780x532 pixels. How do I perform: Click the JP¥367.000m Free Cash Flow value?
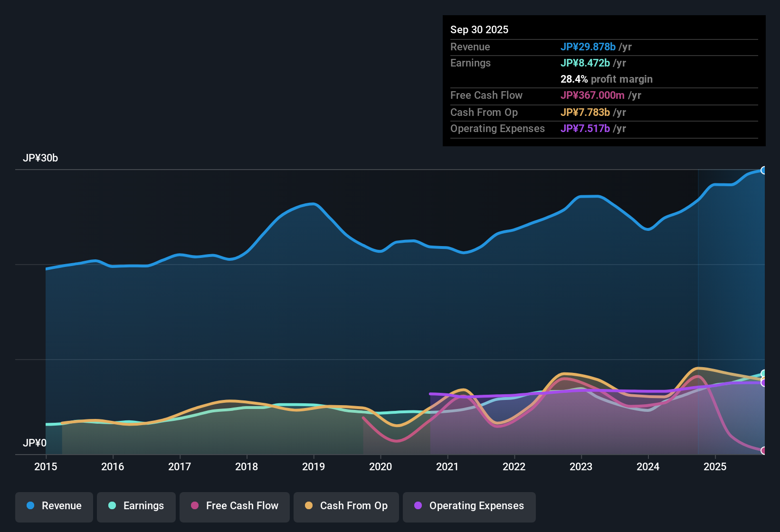point(593,95)
